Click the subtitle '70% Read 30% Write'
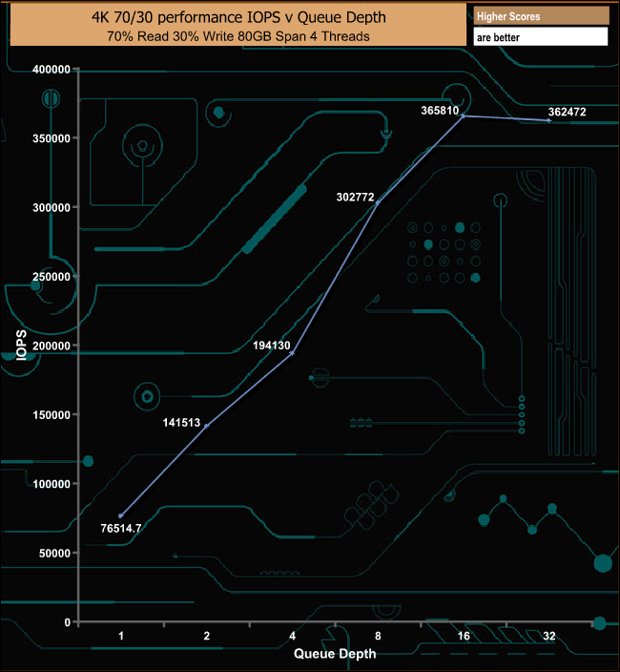 pos(237,37)
